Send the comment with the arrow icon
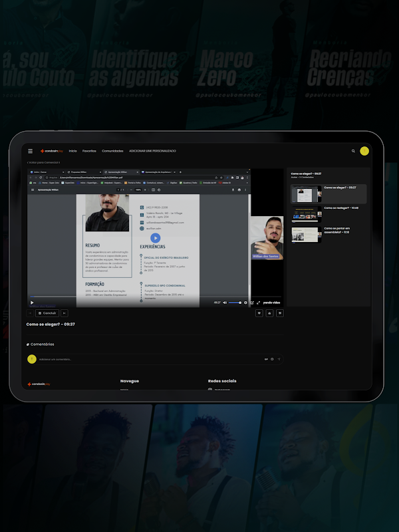 tap(279, 359)
